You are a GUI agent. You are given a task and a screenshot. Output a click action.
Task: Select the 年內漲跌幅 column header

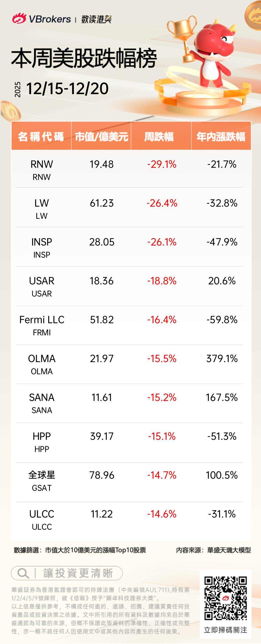(221, 136)
